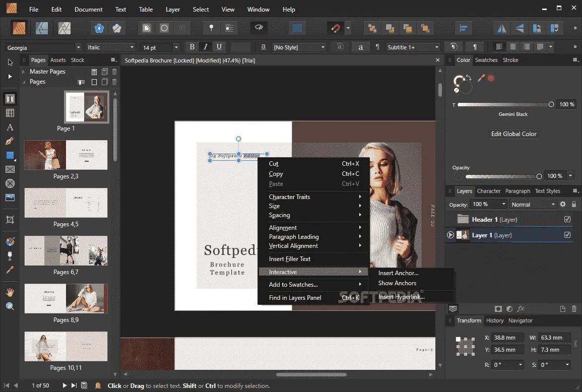This screenshot has height=392, width=582.
Task: Select the Frame Text tool
Action: click(x=10, y=99)
